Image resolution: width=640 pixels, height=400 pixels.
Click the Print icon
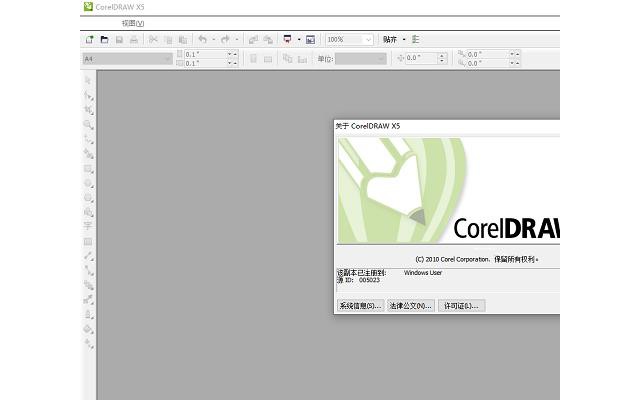click(x=133, y=40)
